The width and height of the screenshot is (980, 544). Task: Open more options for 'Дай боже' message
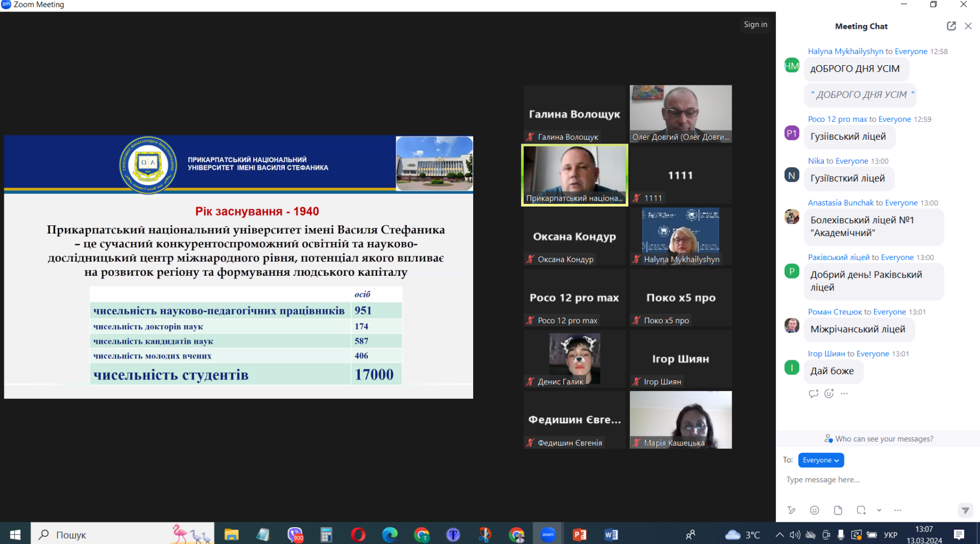click(844, 393)
